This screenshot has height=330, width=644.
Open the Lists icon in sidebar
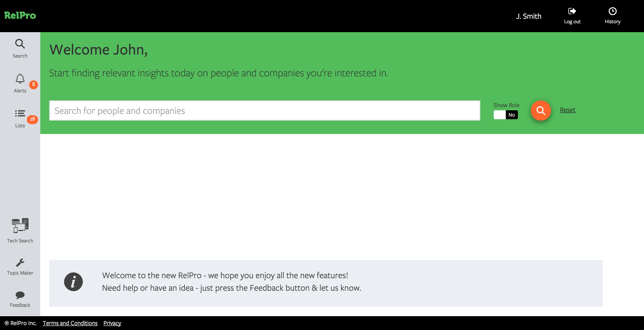tap(20, 114)
